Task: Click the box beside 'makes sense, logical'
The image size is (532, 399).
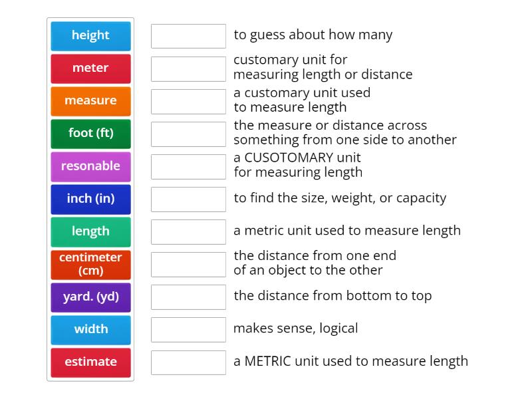Action: [x=188, y=330]
